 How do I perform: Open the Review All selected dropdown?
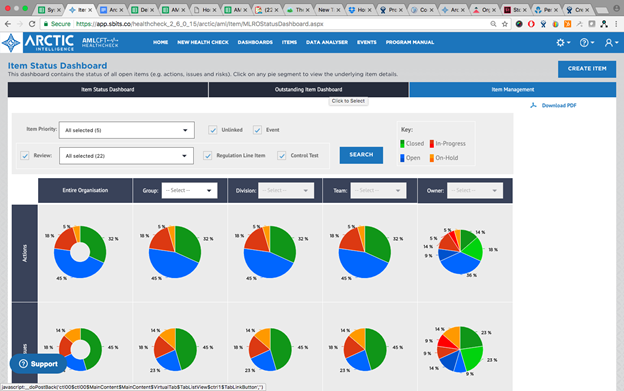coord(127,156)
